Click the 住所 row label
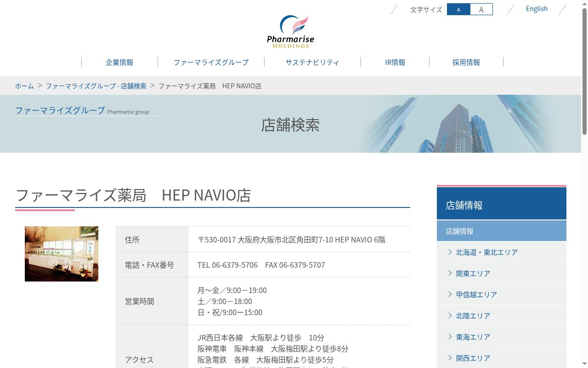 point(132,240)
